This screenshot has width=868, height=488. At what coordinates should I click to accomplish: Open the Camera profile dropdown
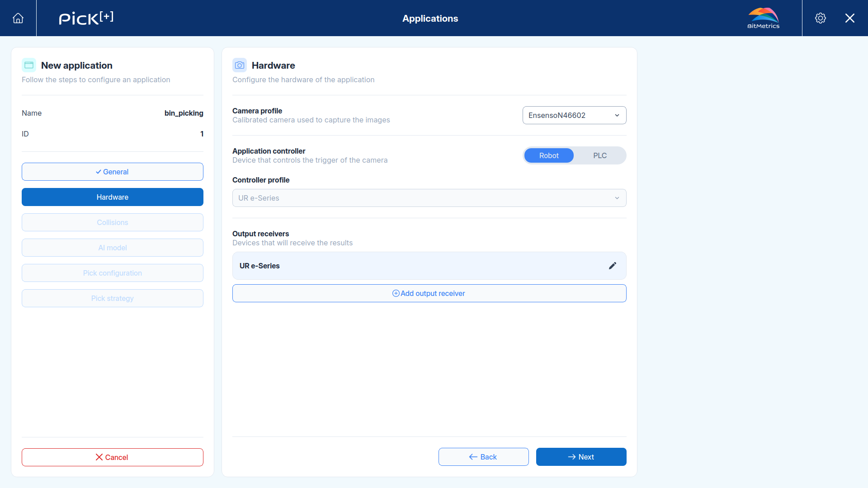coord(574,115)
